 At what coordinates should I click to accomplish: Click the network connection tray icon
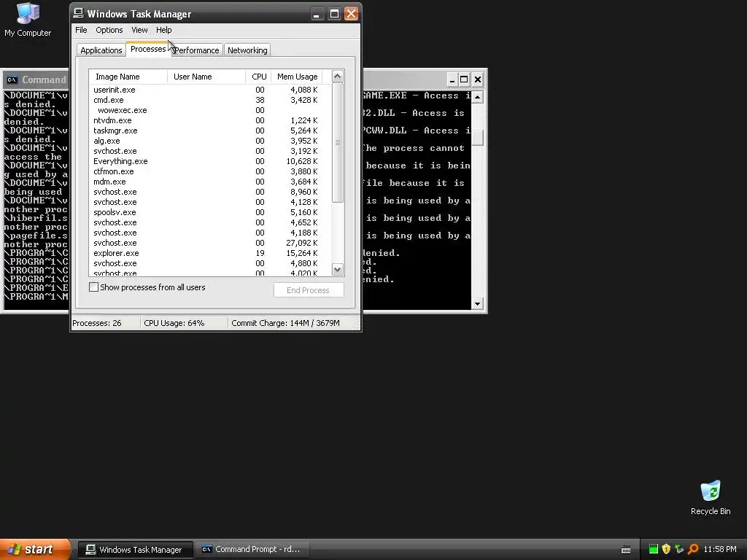679,549
